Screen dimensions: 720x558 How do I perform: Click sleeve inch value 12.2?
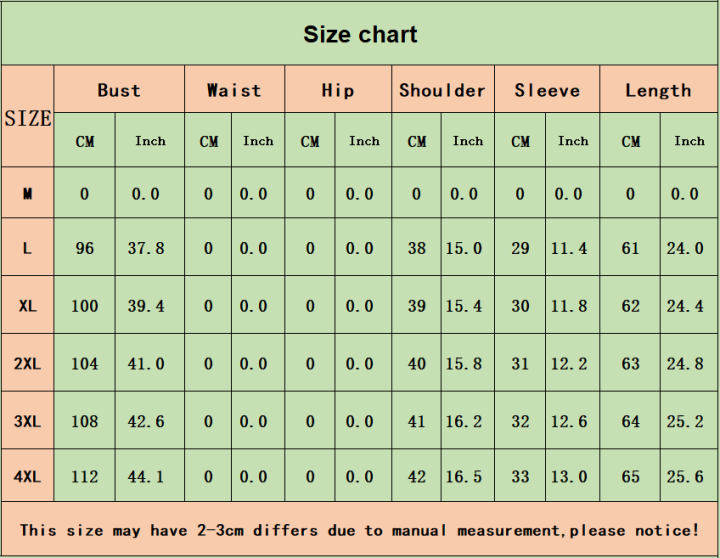(569, 364)
